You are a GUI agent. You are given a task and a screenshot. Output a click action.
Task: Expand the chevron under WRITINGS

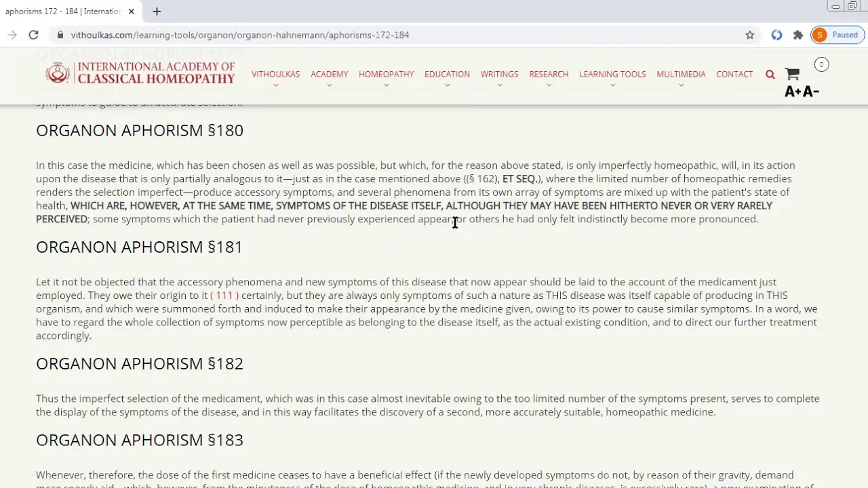(x=499, y=85)
